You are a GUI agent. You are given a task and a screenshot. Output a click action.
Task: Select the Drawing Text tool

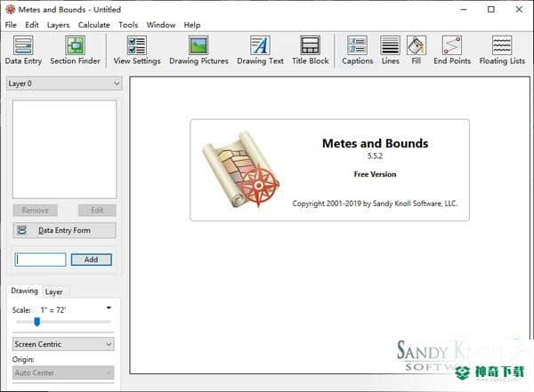pyautogui.click(x=260, y=51)
